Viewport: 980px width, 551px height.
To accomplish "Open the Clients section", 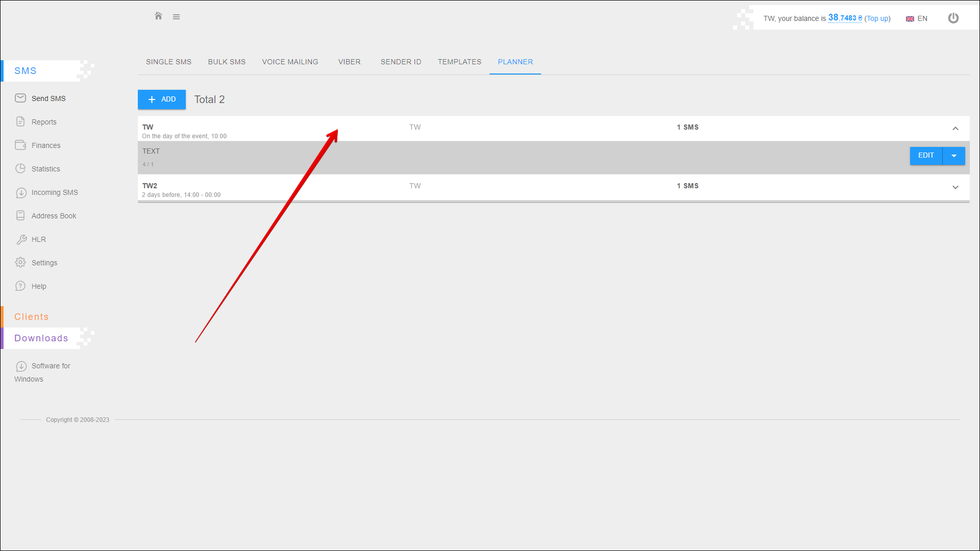I will coord(32,317).
